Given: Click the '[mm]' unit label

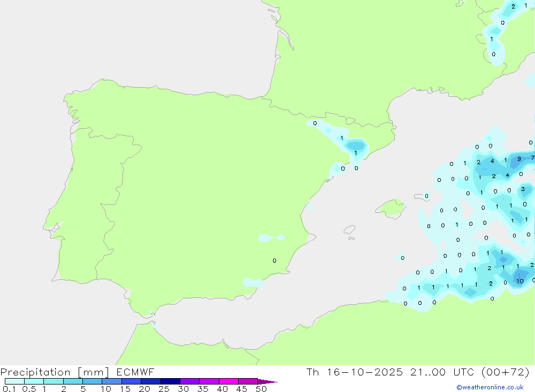Looking at the screenshot, I should (x=94, y=372).
